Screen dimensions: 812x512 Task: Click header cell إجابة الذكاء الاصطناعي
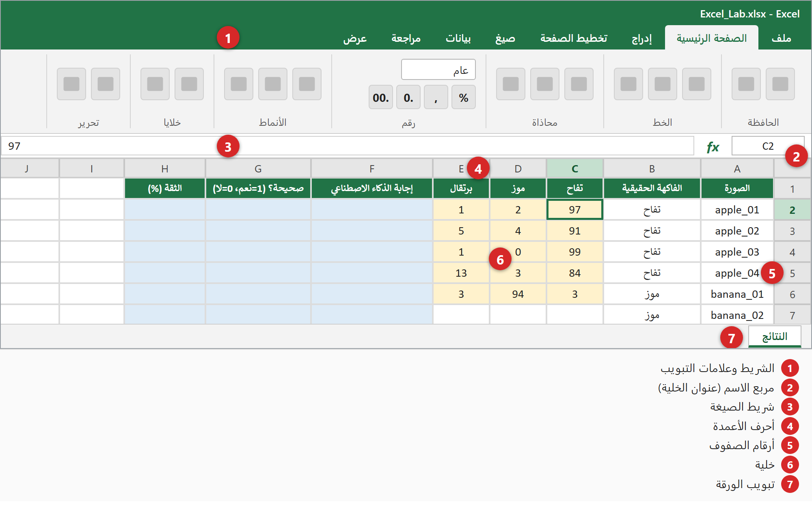coord(372,188)
